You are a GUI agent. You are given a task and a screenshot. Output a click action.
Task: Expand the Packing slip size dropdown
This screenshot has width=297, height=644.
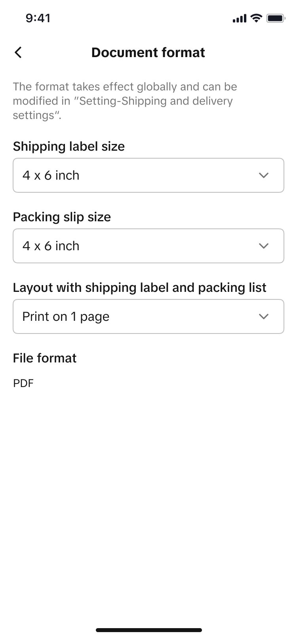[x=148, y=246]
